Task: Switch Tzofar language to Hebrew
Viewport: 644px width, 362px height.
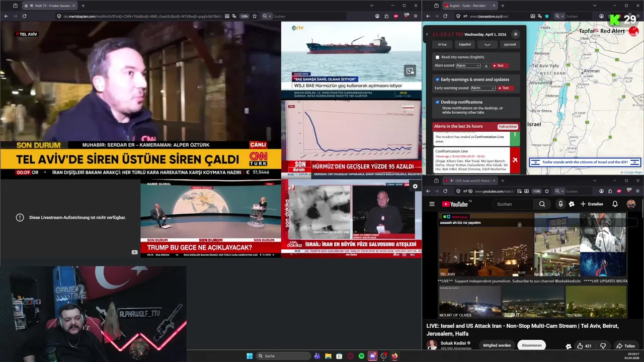Action: pos(442,44)
